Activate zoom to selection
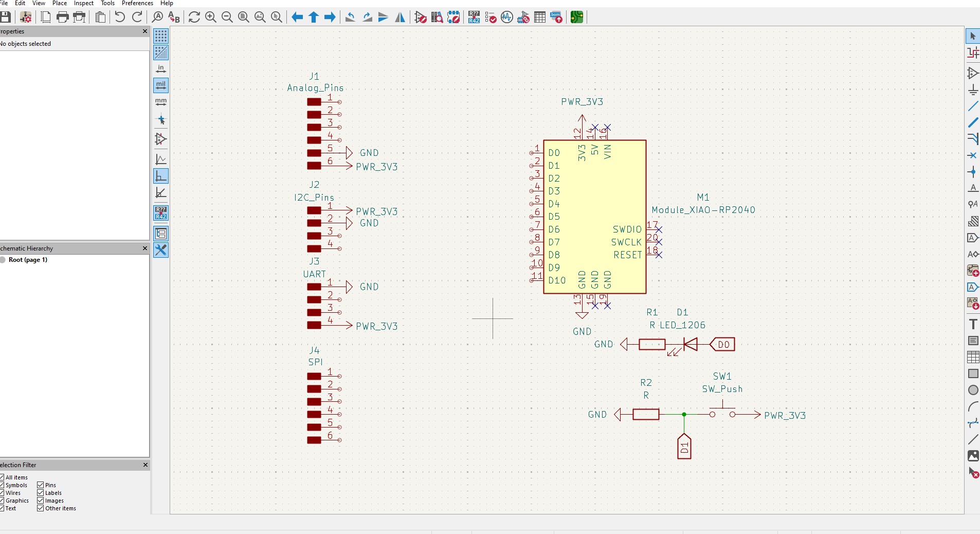 pos(277,17)
